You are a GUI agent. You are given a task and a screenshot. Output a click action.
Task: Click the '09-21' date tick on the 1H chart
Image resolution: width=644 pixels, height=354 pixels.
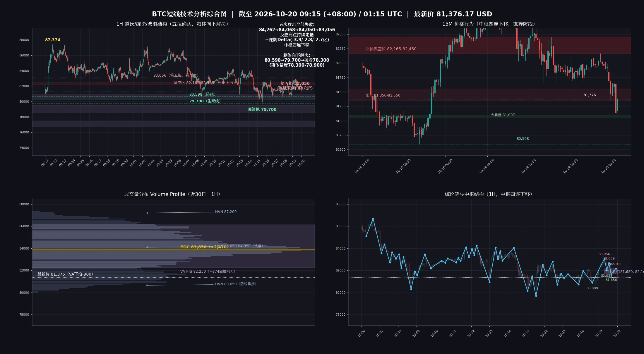point(45,163)
